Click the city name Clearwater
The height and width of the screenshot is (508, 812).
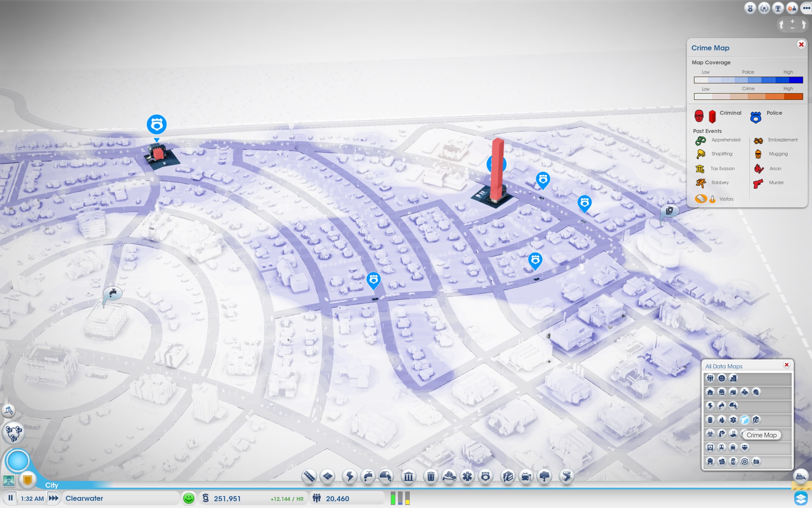pyautogui.click(x=85, y=498)
